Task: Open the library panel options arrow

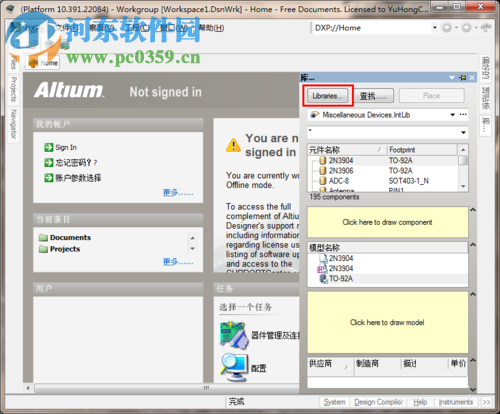Action: [x=452, y=78]
